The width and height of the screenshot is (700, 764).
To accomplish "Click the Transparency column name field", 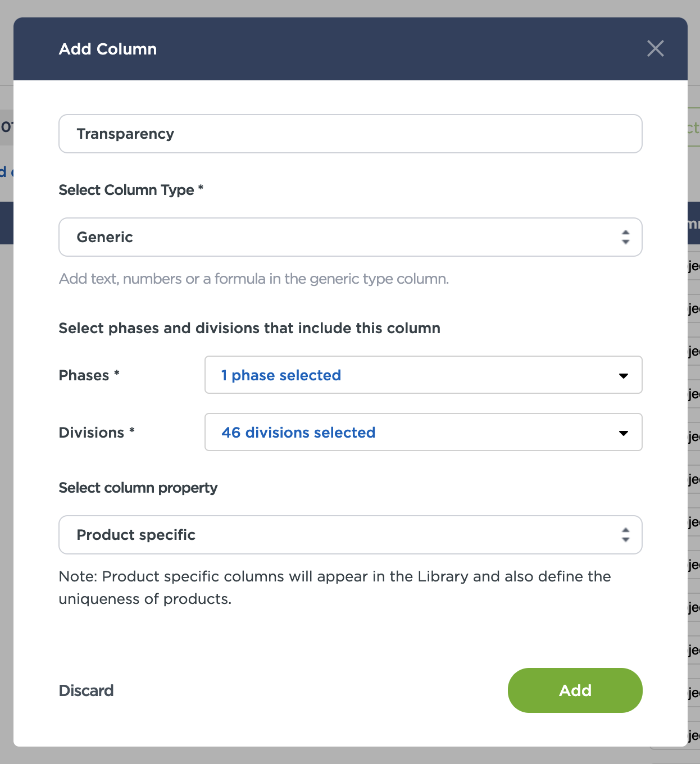I will [x=350, y=134].
